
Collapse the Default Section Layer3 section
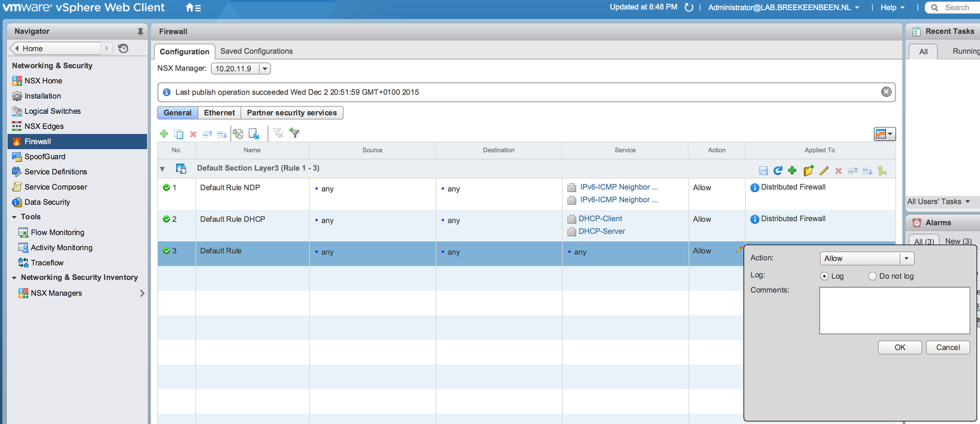pyautogui.click(x=162, y=169)
